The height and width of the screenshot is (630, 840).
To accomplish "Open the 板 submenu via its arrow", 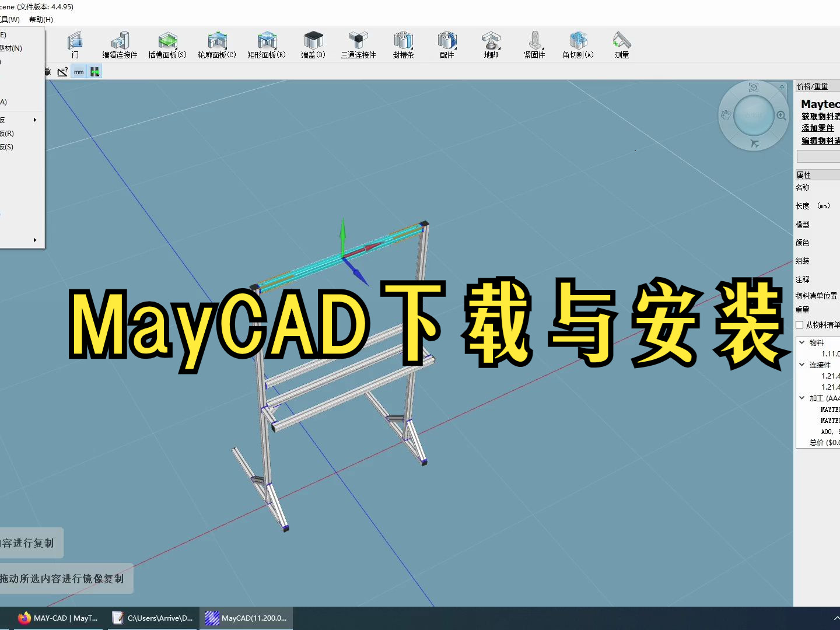I will tap(35, 120).
